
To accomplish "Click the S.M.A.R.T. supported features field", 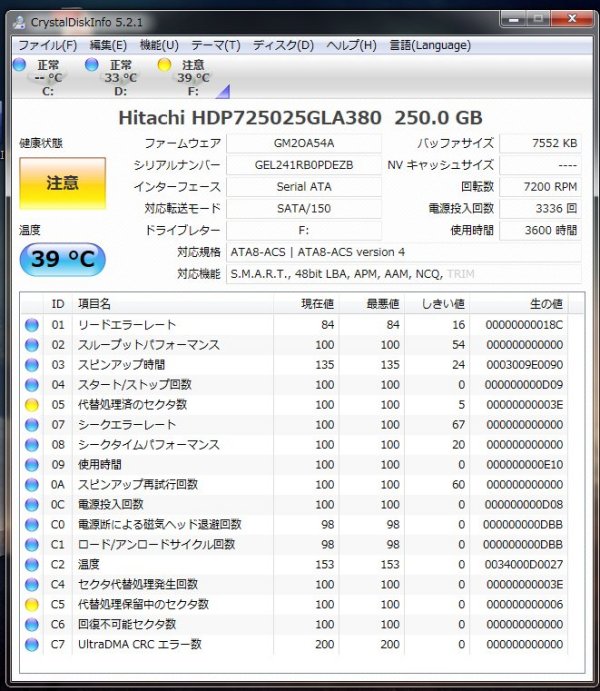I will coord(404,274).
